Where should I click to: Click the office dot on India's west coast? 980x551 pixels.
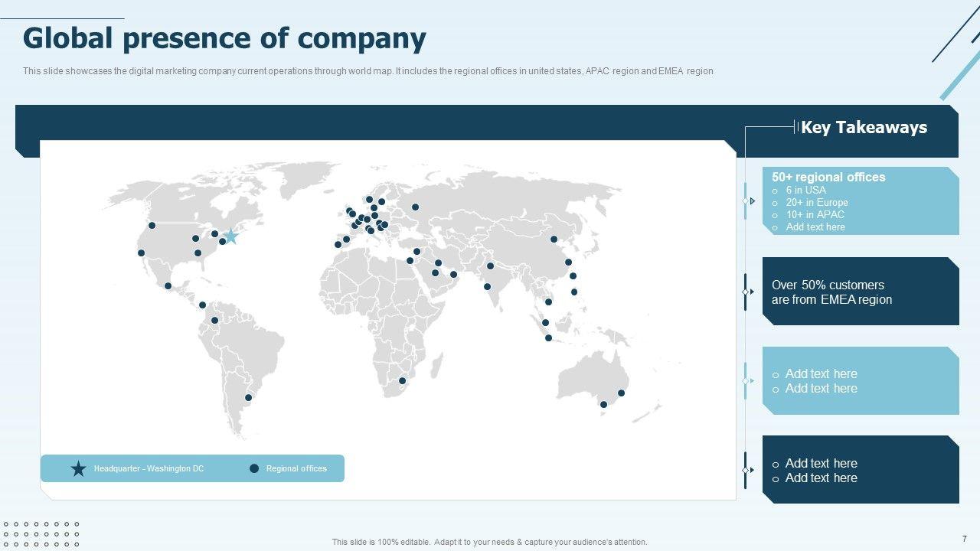(487, 287)
